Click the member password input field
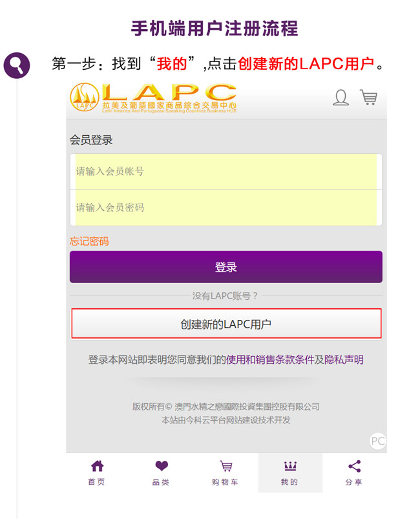This screenshot has height=519, width=420. coord(226,207)
